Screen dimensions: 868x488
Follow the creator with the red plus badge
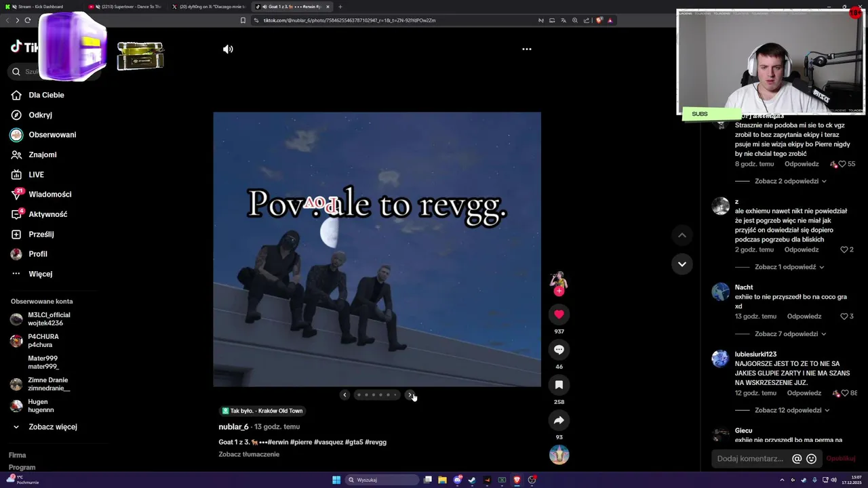[559, 291]
